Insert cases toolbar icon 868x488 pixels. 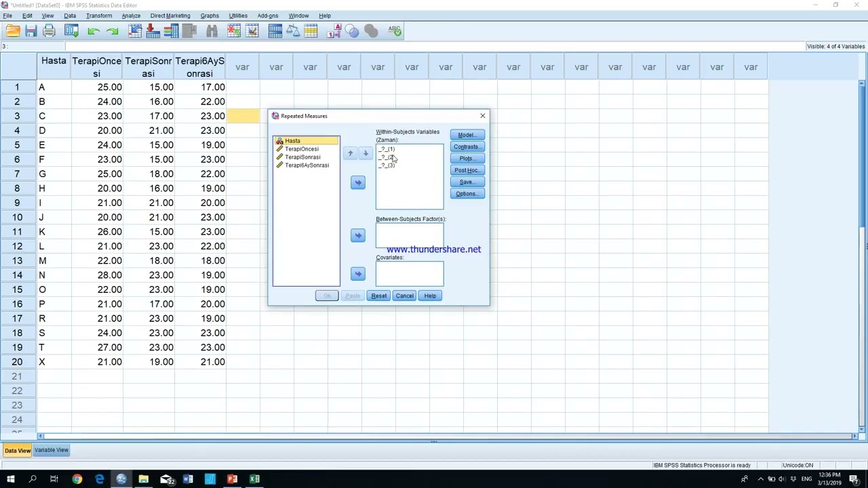click(x=234, y=30)
